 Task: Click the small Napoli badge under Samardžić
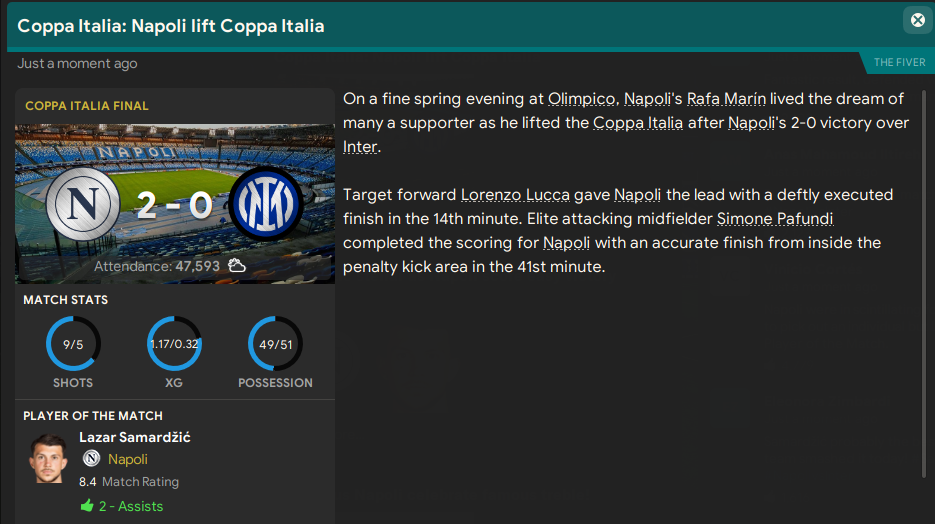(x=91, y=459)
